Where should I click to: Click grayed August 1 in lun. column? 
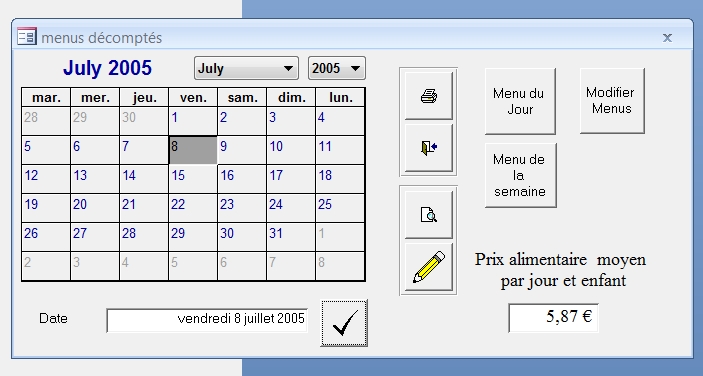(340, 237)
